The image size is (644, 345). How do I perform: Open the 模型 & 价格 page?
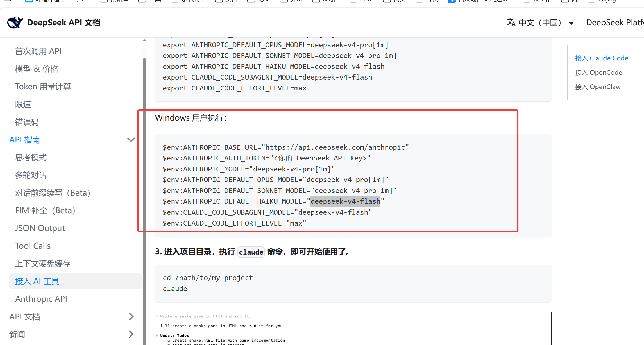[37, 69]
